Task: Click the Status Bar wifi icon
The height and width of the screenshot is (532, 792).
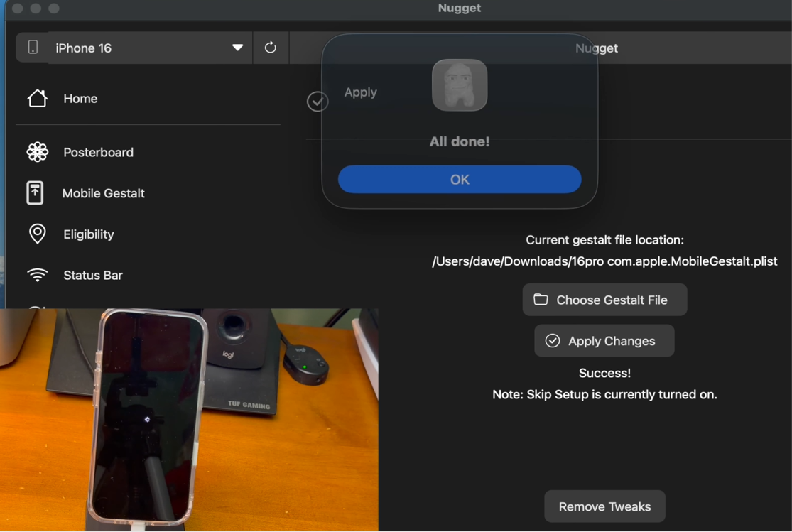Action: tap(38, 275)
